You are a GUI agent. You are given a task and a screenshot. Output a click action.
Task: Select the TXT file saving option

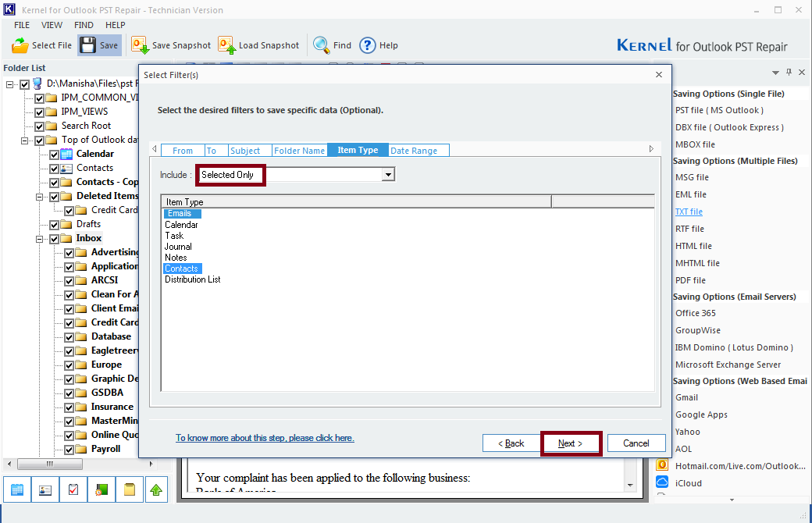click(689, 212)
